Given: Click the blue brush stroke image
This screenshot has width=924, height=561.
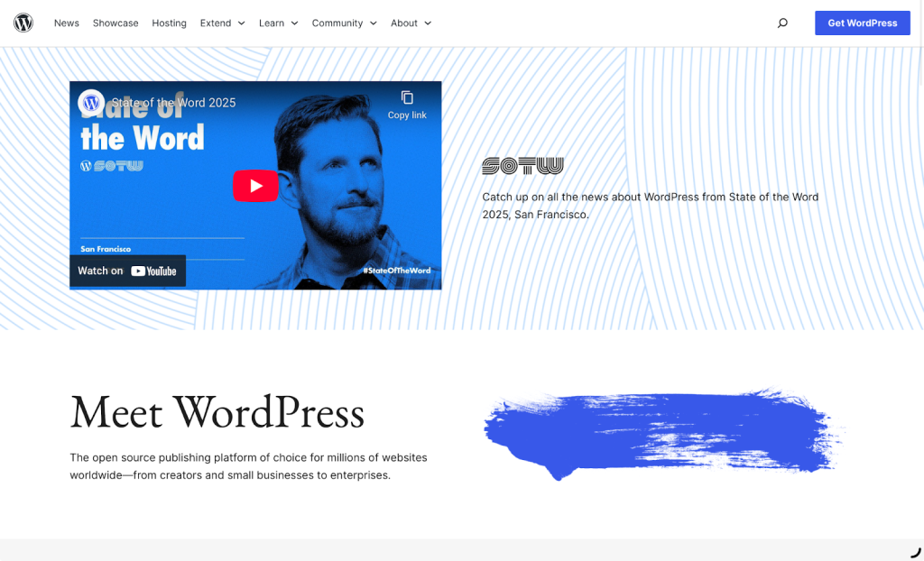Looking at the screenshot, I should pos(664,433).
